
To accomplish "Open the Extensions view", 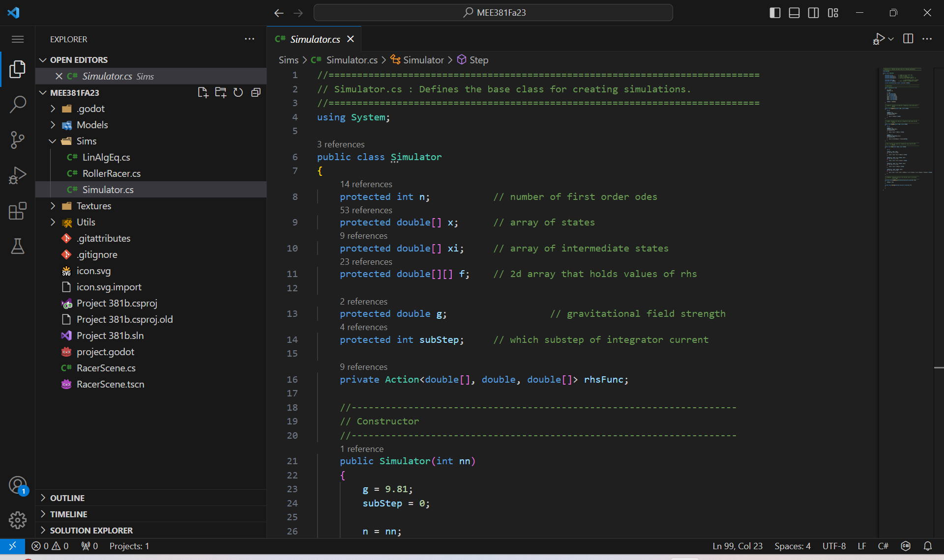I will 18,211.
